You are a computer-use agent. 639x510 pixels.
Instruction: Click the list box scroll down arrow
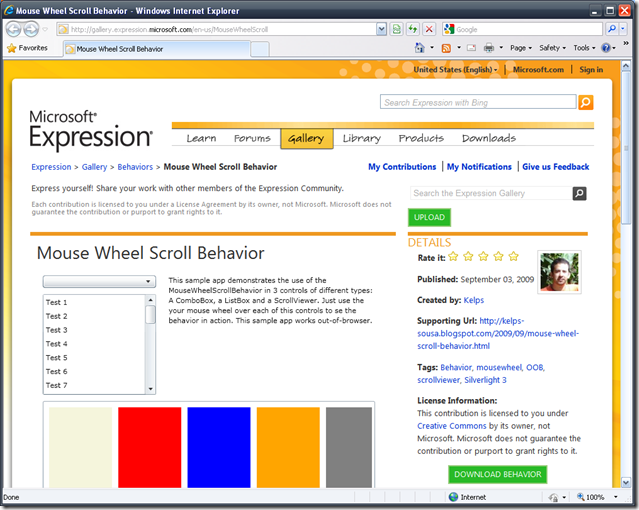click(150, 389)
